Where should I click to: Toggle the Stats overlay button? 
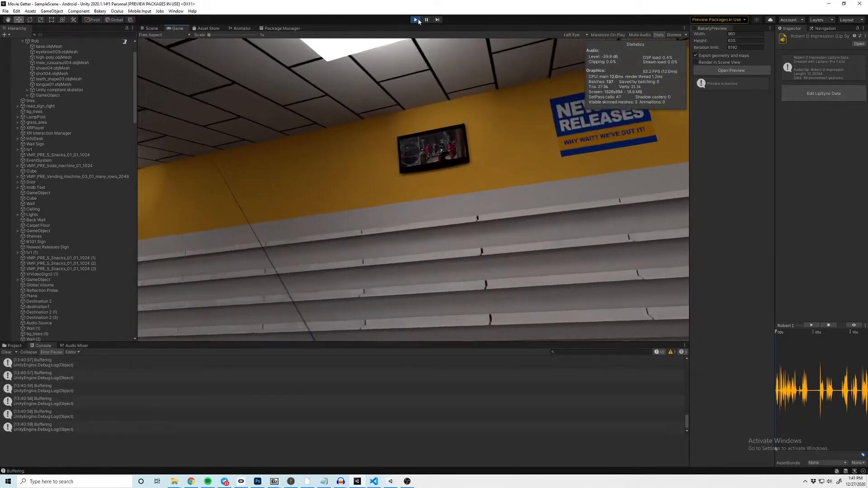point(658,35)
